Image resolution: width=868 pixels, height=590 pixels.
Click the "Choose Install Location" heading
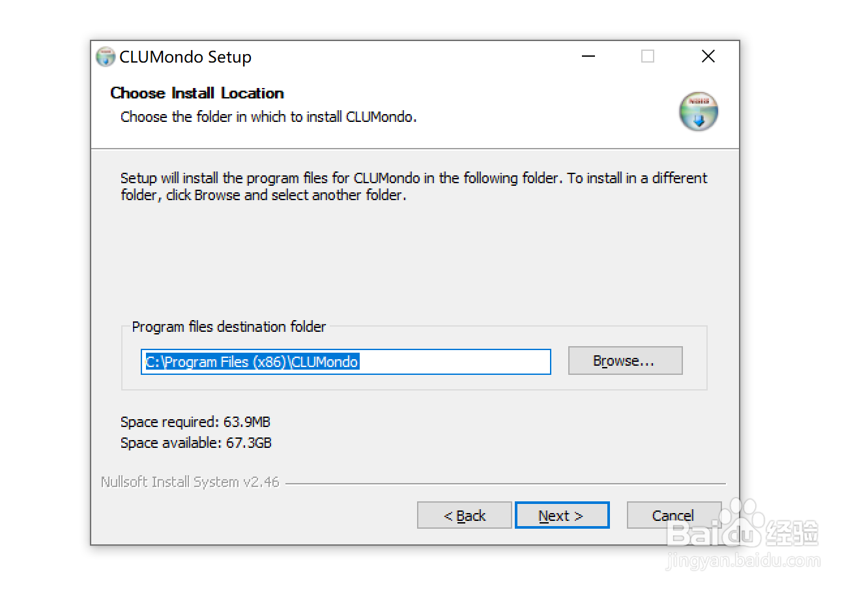pyautogui.click(x=197, y=93)
